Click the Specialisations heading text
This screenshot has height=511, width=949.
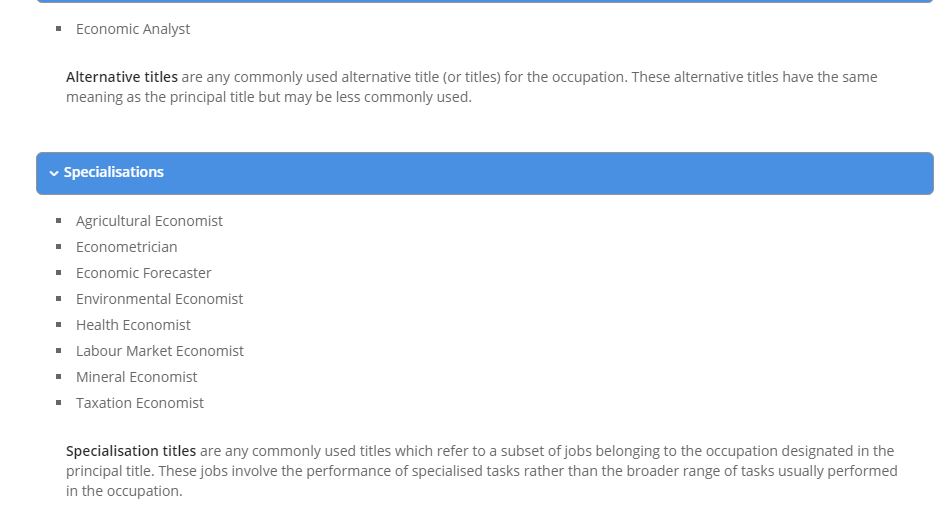coord(114,172)
